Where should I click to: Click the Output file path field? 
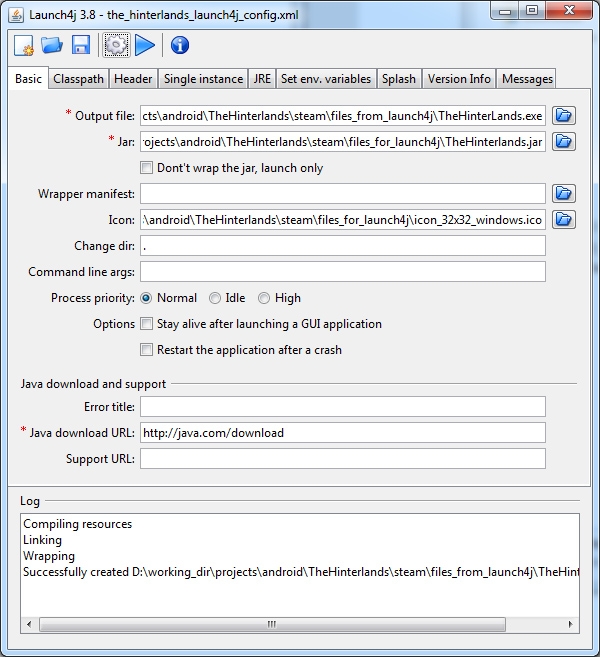point(343,116)
